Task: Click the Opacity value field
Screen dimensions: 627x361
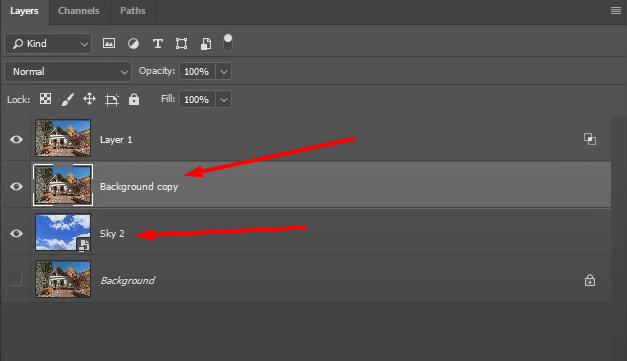Action: click(197, 72)
